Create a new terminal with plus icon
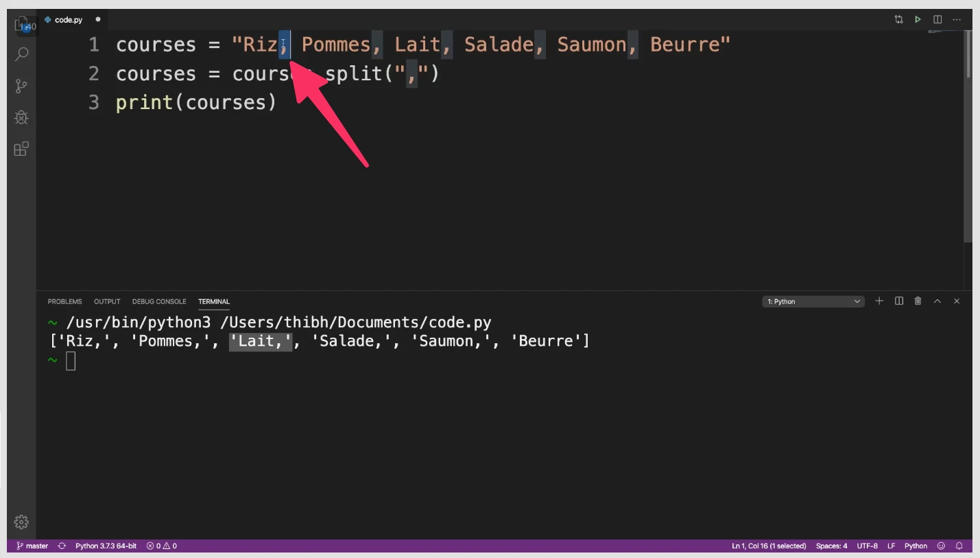Image resolution: width=980 pixels, height=558 pixels. coord(879,301)
